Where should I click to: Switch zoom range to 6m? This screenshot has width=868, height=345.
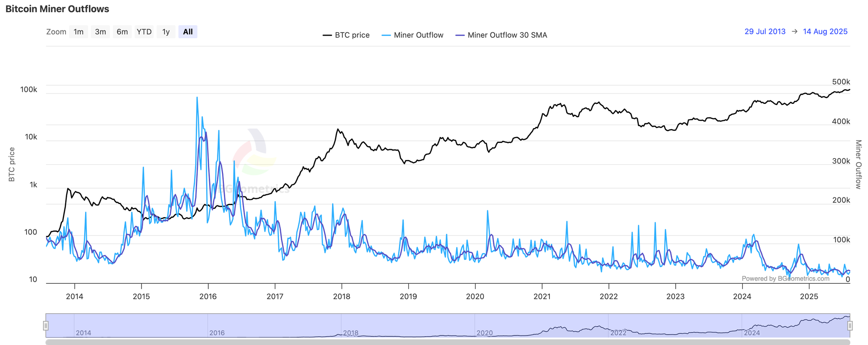coord(122,32)
